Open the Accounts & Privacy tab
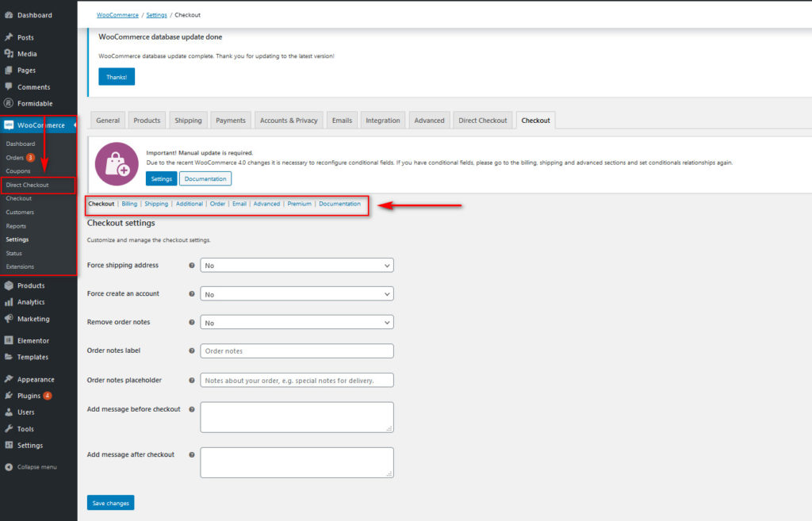The height and width of the screenshot is (521, 812). coord(289,121)
